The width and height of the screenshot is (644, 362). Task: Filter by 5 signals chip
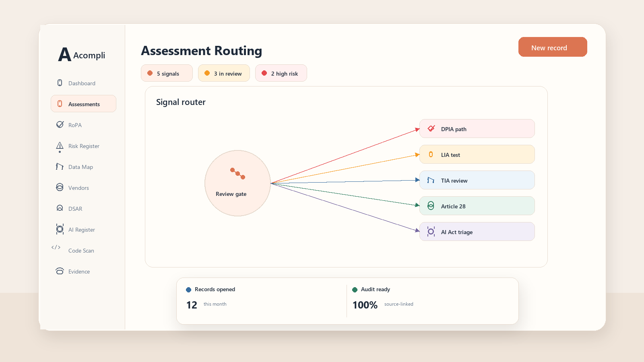coord(167,73)
